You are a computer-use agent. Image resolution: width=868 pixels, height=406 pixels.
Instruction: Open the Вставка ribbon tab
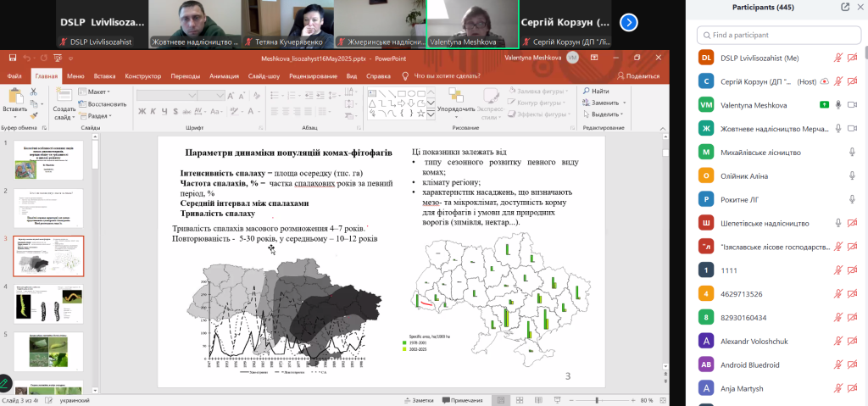click(x=106, y=75)
